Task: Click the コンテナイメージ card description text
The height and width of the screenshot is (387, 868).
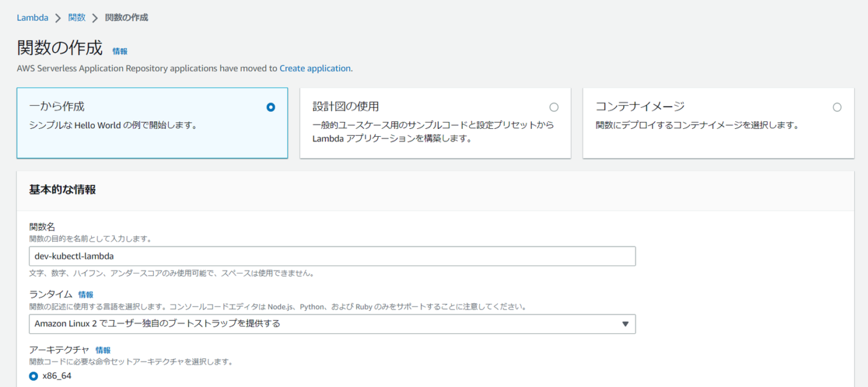Action: (x=696, y=125)
